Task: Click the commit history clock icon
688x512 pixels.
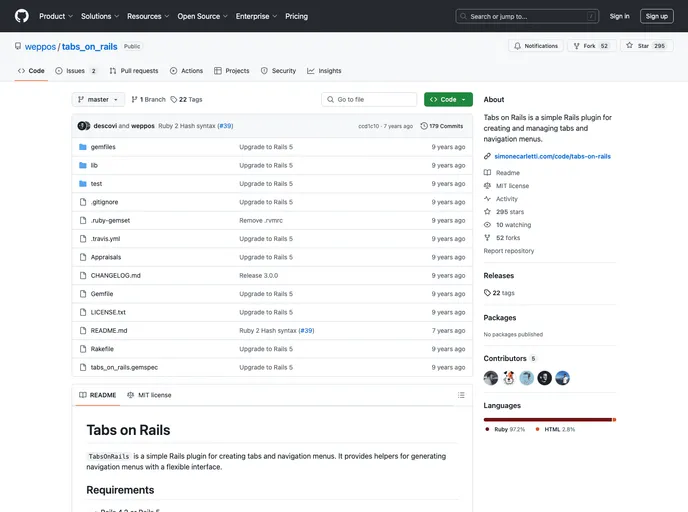Action: 424,126
